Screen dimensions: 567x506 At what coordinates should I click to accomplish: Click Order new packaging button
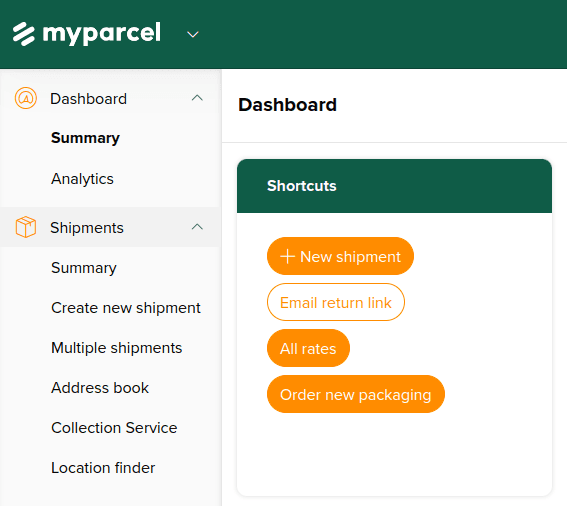pos(356,394)
